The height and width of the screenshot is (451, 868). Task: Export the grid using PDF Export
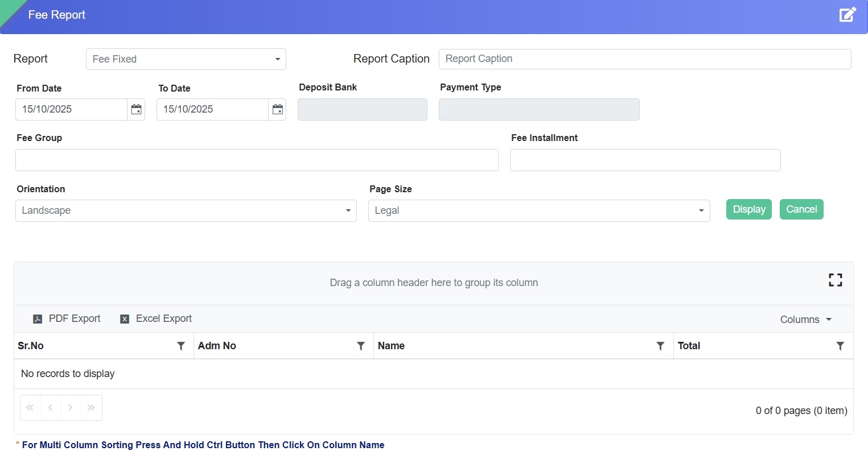67,318
